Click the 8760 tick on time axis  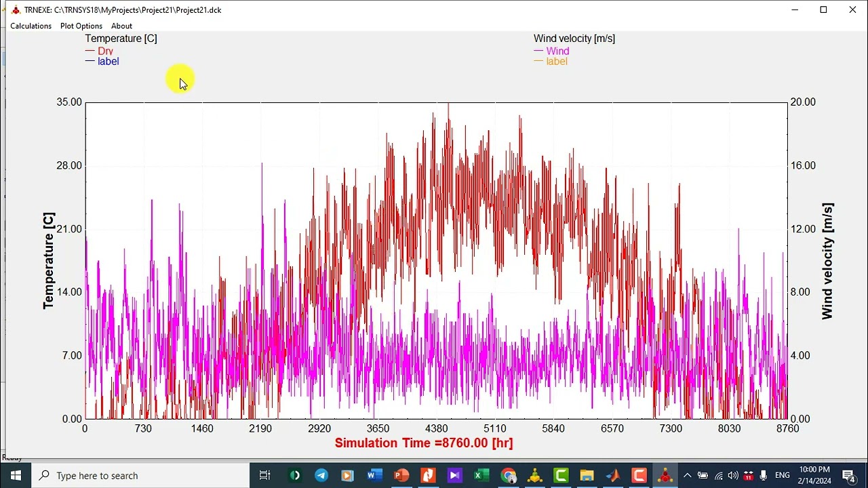(x=788, y=428)
